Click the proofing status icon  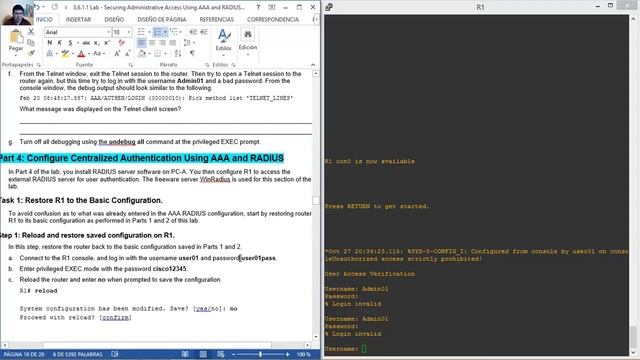[x=115, y=354]
